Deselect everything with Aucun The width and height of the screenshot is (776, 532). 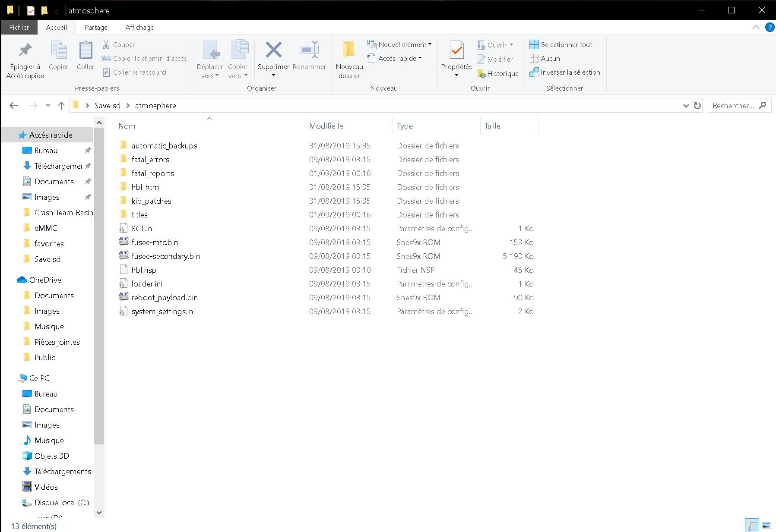(545, 59)
